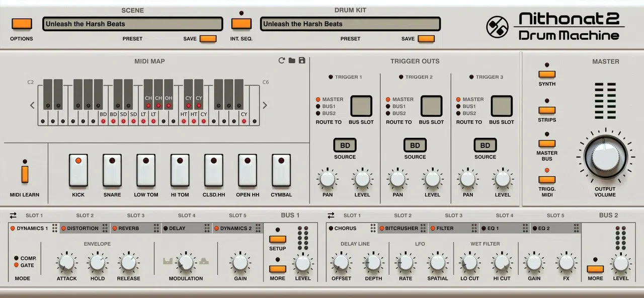Click the Output Volume knob
This screenshot has width=644, height=298.
605,157
